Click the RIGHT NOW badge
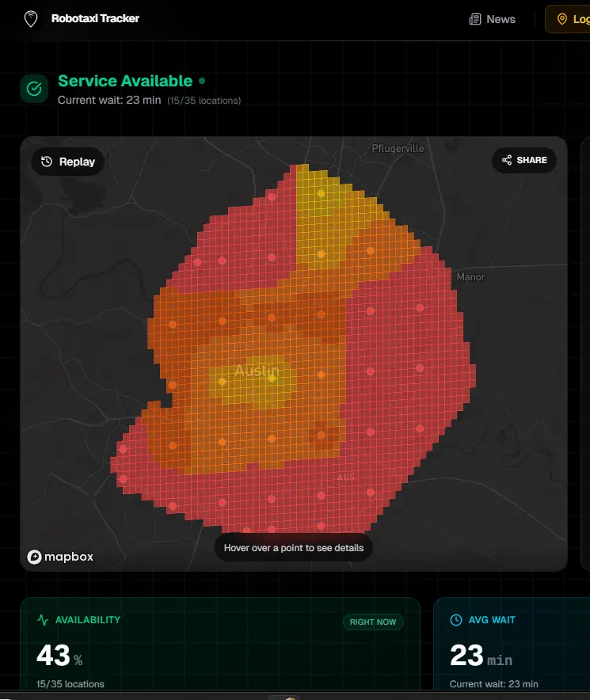 pyautogui.click(x=373, y=622)
